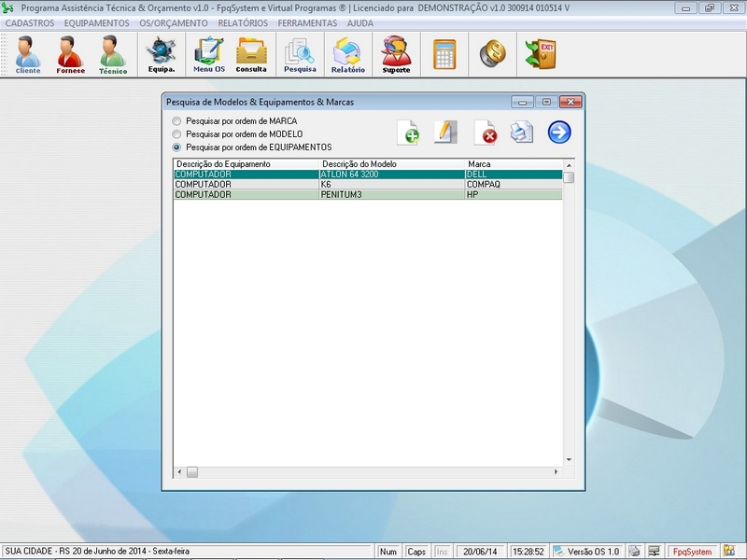This screenshot has width=747, height=560.
Task: Click Descrição do Equipamento column header
Action: 246,164
